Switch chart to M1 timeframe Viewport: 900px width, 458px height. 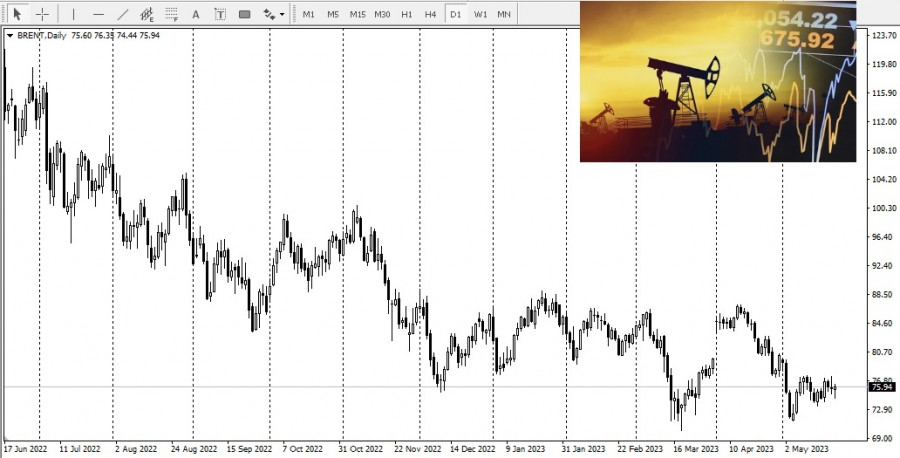tap(309, 14)
